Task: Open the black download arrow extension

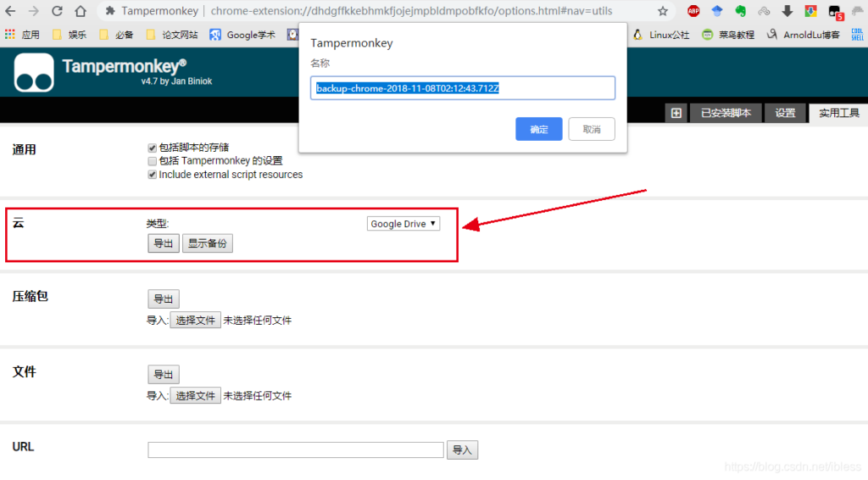Action: (x=787, y=10)
